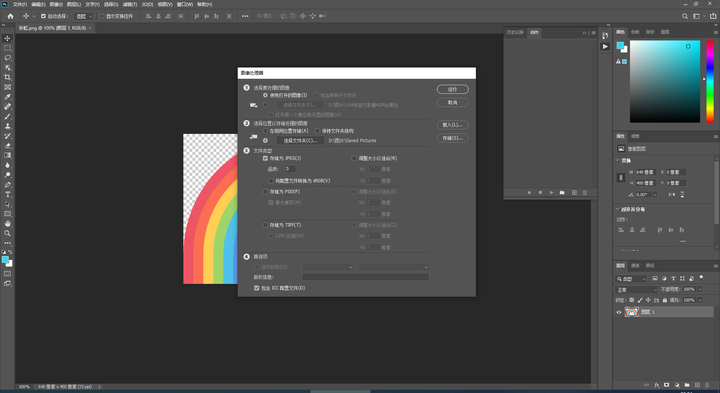The width and height of the screenshot is (720, 393).
Task: Open the Opacity dropdown arrow
Action: tap(700, 289)
